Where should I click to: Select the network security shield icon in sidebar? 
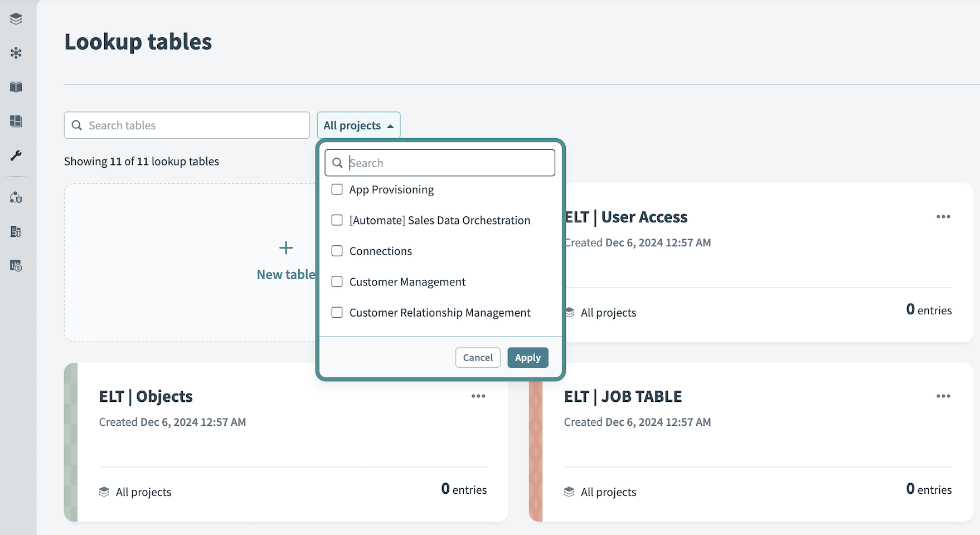point(16,197)
